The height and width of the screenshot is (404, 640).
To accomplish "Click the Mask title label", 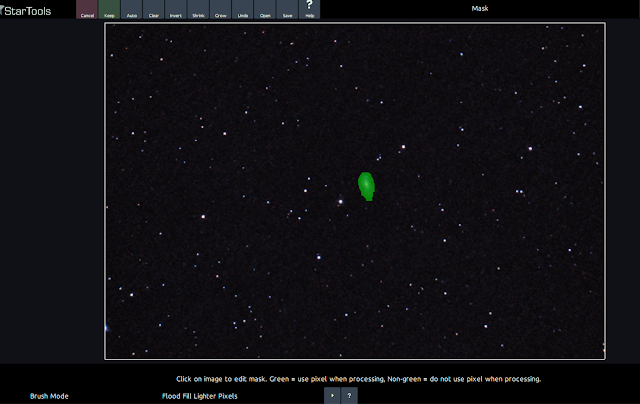I will coord(480,8).
